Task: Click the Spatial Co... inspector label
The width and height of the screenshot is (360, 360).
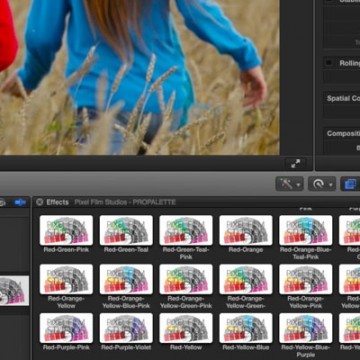Action: 343,98
